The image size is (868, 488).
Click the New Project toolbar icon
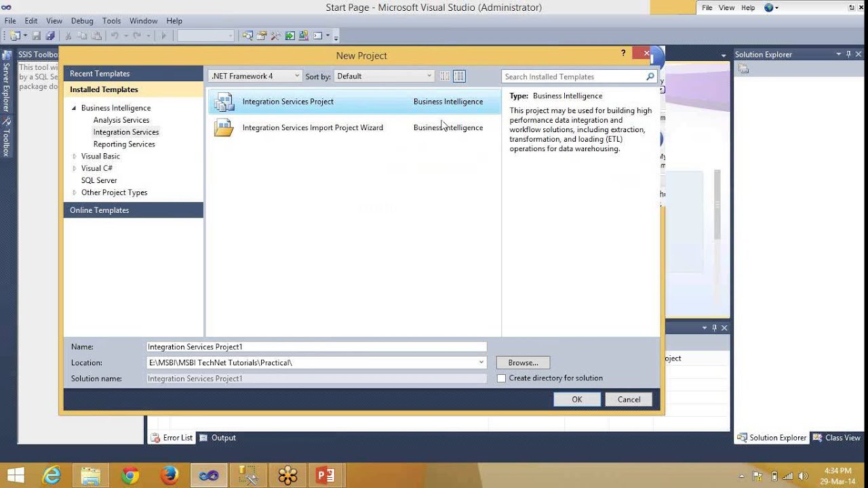14,35
